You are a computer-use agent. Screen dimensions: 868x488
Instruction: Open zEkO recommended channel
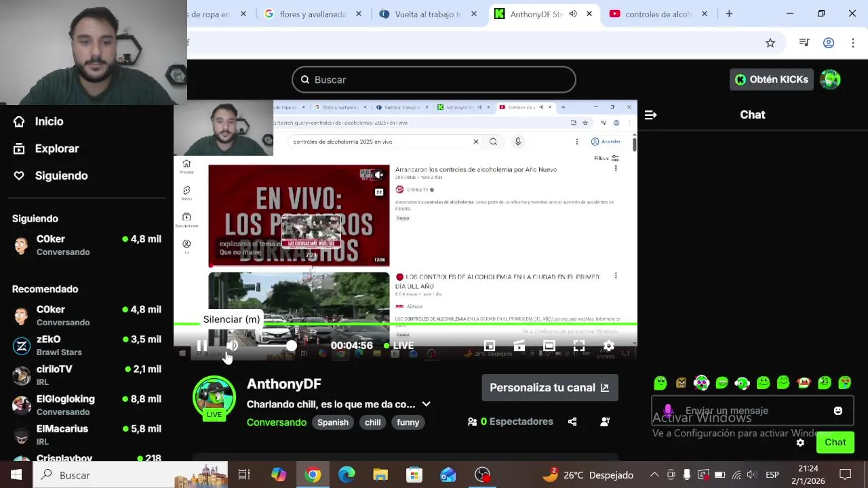[87, 345]
